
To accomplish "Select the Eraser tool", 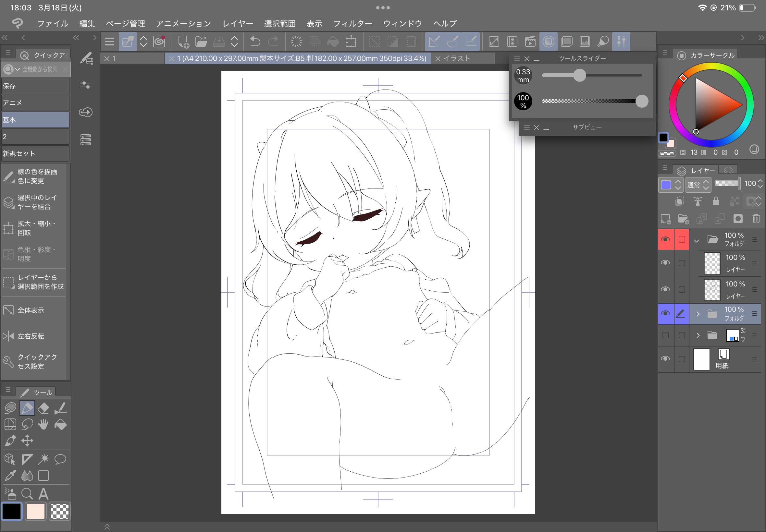I will point(43,408).
